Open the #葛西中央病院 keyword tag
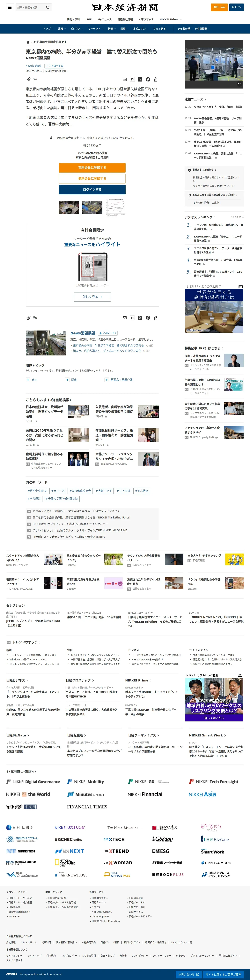Image resolution: width=250 pixels, height=980 pixels. [x=37, y=491]
